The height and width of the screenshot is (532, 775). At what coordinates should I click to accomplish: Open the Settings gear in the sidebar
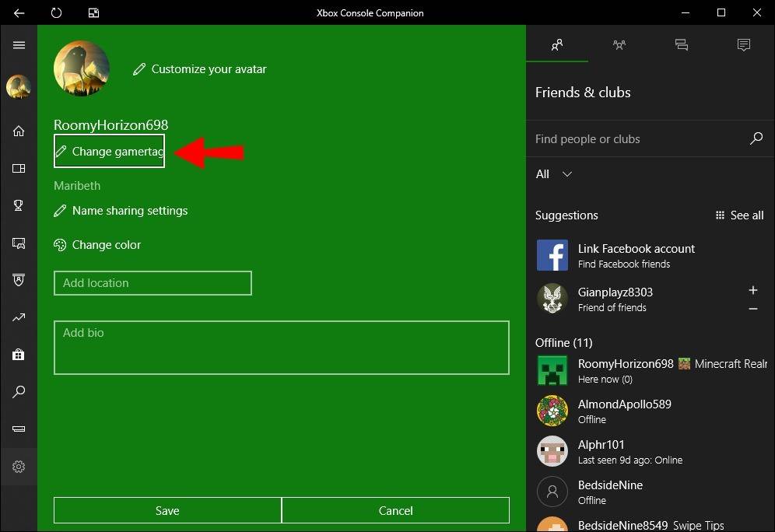point(19,467)
